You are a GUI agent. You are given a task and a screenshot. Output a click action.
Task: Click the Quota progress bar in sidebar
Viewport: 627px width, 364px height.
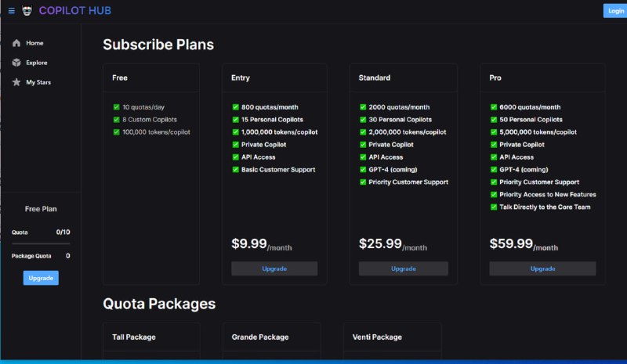point(41,243)
